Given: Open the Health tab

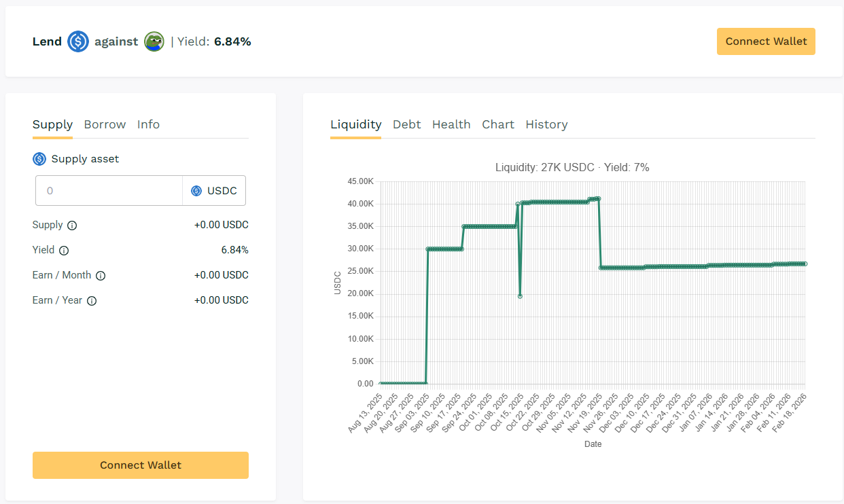Looking at the screenshot, I should tap(451, 124).
